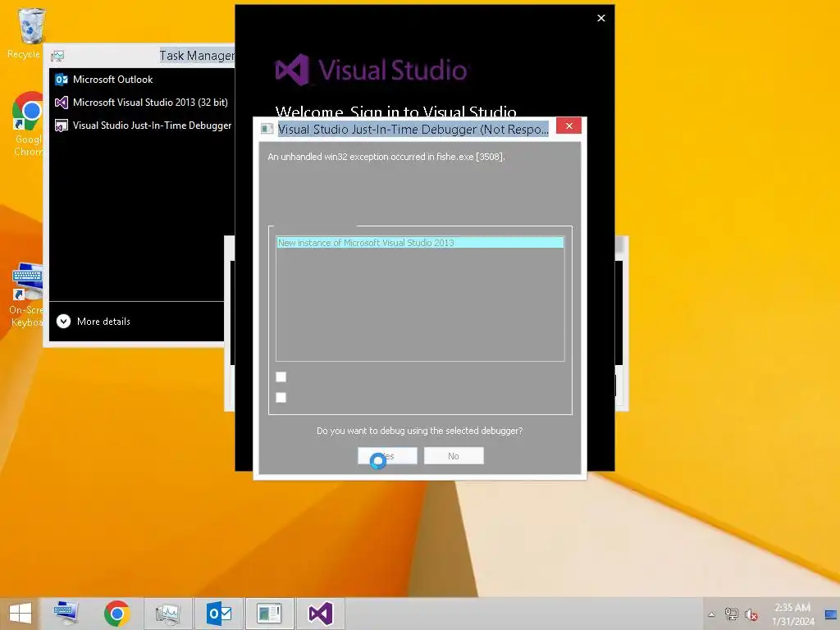
Task: Click Microsoft Outlook icon in Task Manager
Action: [x=62, y=80]
